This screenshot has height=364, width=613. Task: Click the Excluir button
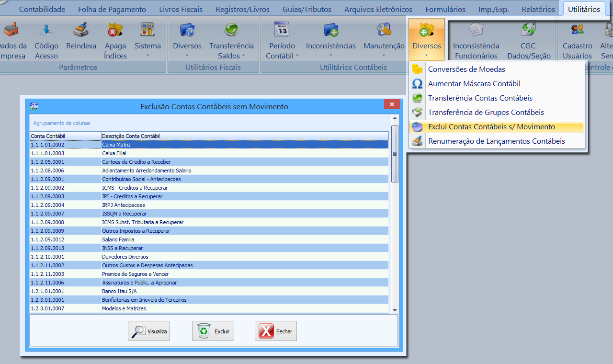[x=213, y=331]
